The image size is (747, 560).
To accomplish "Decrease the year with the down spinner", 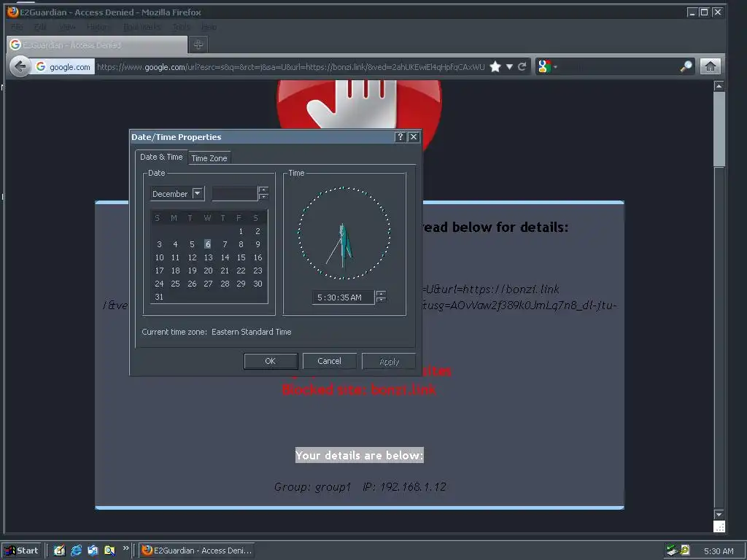I will (263, 197).
